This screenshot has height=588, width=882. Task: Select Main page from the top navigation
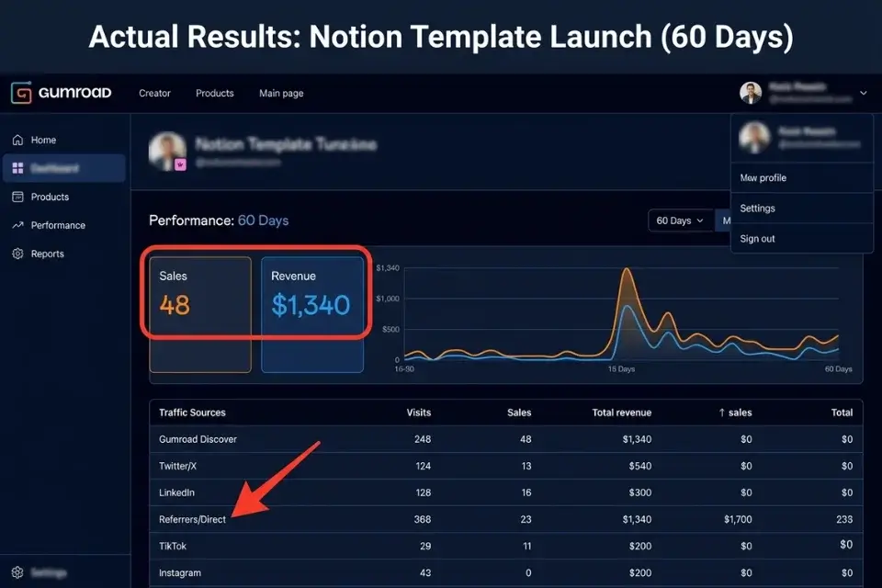280,93
